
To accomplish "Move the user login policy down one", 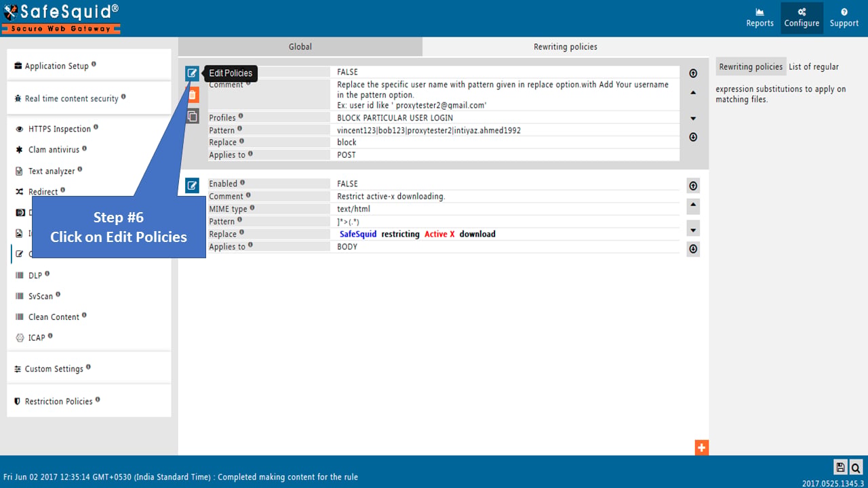I will (693, 118).
